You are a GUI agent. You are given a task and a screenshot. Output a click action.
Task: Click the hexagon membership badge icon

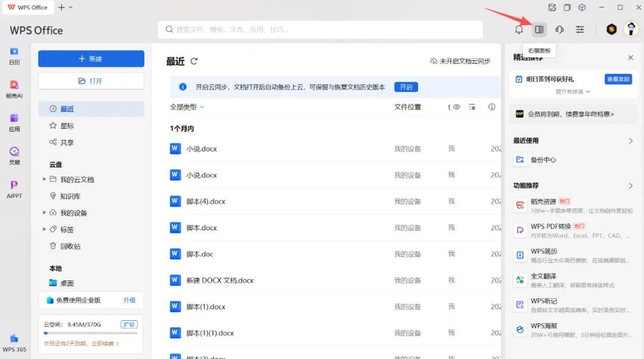(612, 29)
